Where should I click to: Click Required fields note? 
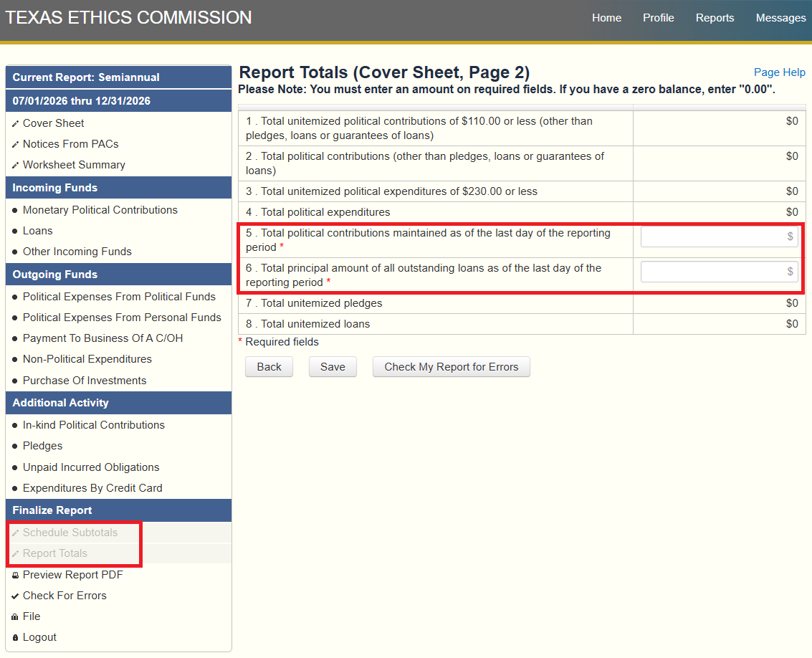(278, 342)
